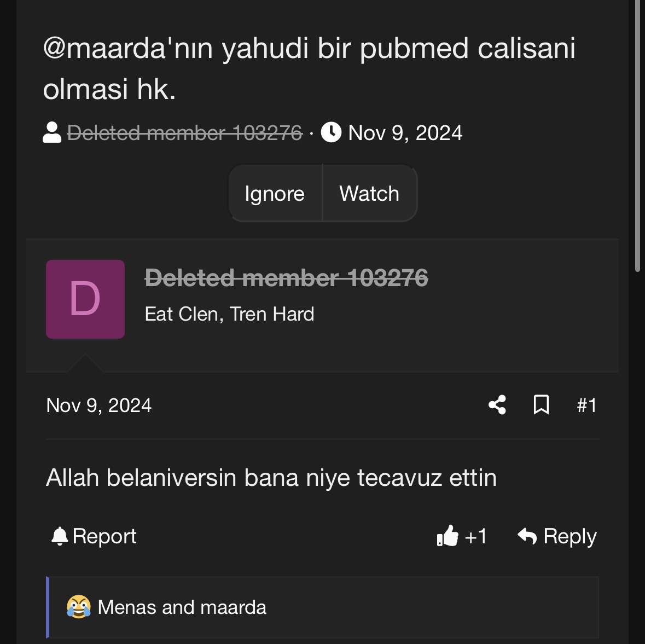Click the thread starter name under the title
Screen dimensions: 645x644
click(184, 133)
